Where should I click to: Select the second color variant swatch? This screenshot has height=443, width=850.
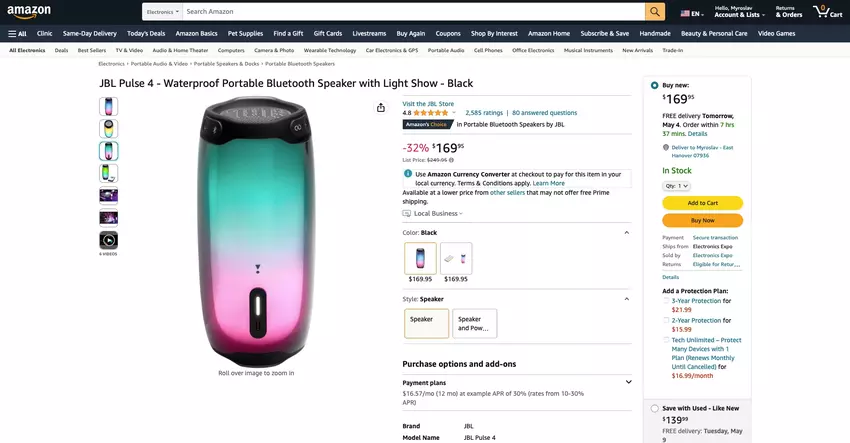(x=456, y=258)
